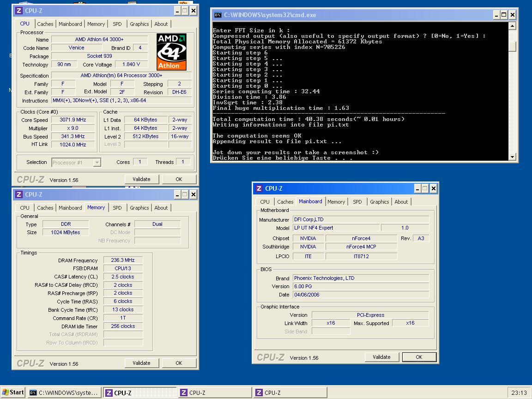The height and width of the screenshot is (399, 532).
Task: Open the Processor #1 selection dropdown
Action: pos(97,163)
